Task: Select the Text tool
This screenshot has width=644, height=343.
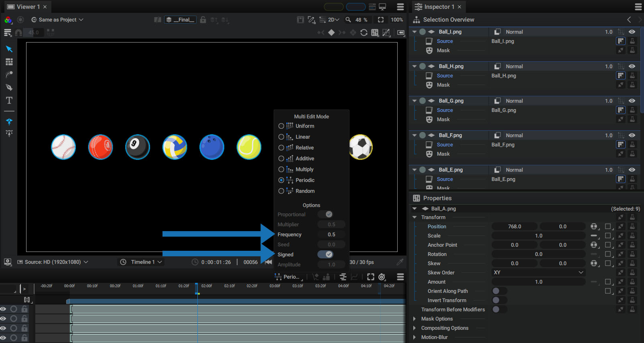Action: coord(9,100)
